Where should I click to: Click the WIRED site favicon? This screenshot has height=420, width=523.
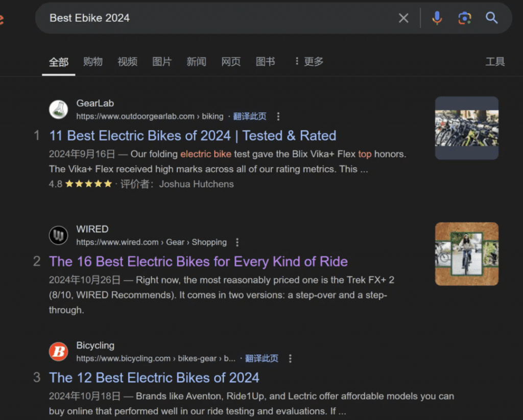58,235
